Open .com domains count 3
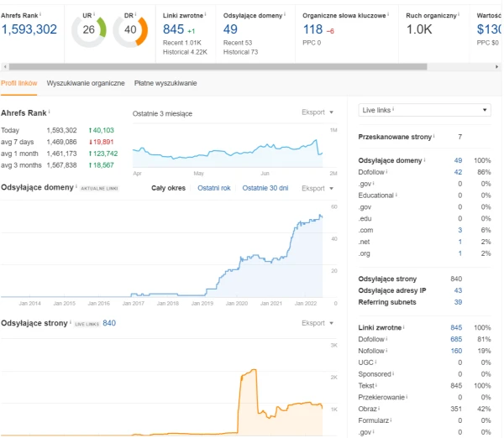This screenshot has height=438, width=504. [x=460, y=230]
